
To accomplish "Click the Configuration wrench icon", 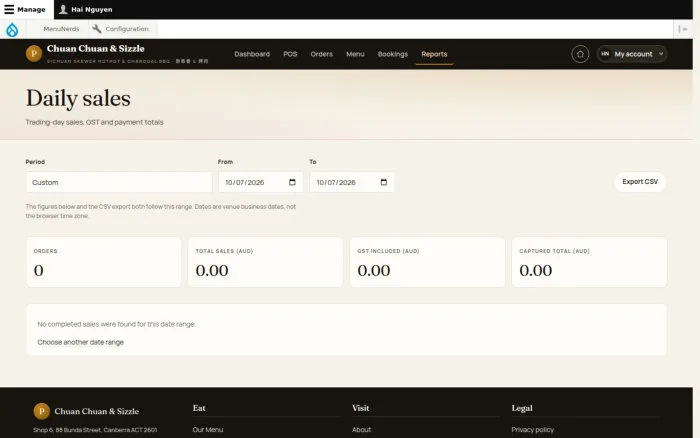I will (96, 29).
